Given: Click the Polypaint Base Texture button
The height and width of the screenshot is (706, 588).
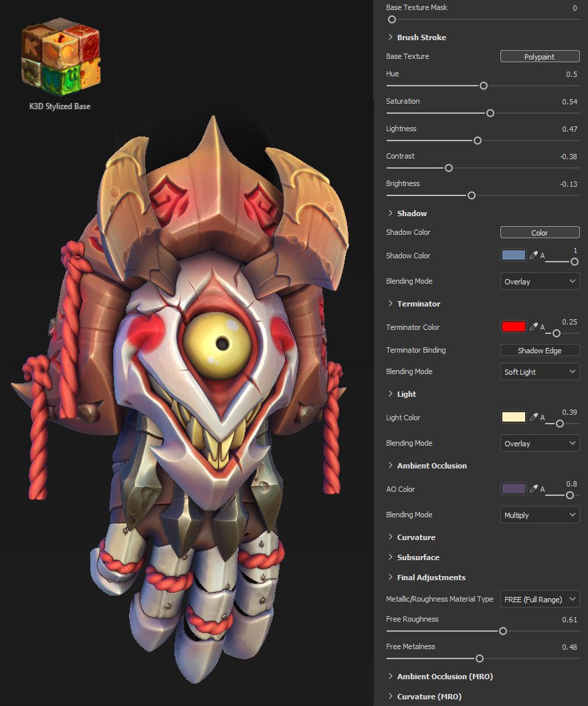Looking at the screenshot, I should click(540, 56).
